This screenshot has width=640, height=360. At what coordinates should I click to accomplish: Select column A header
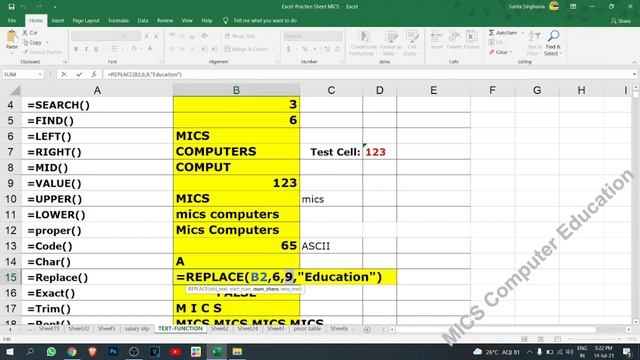tap(97, 90)
